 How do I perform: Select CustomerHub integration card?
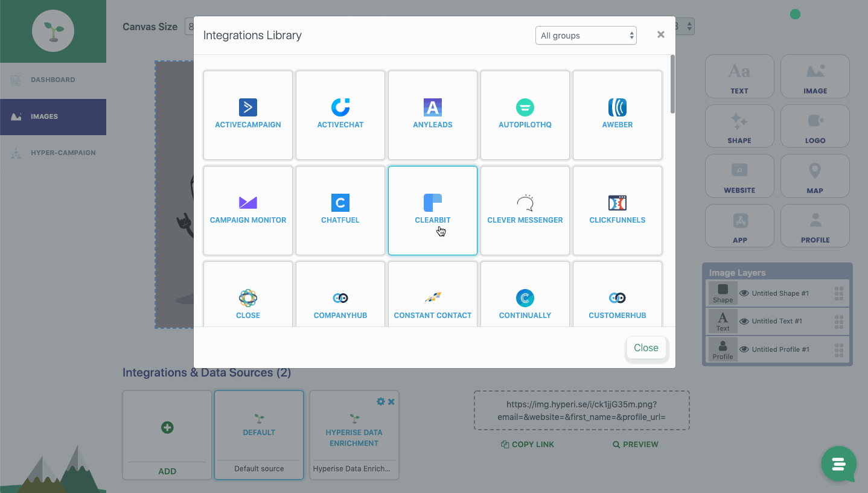(617, 294)
